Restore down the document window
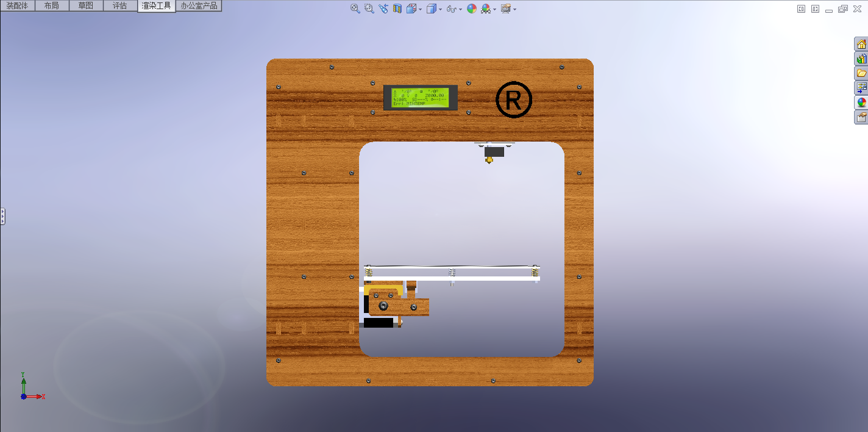 coord(843,9)
